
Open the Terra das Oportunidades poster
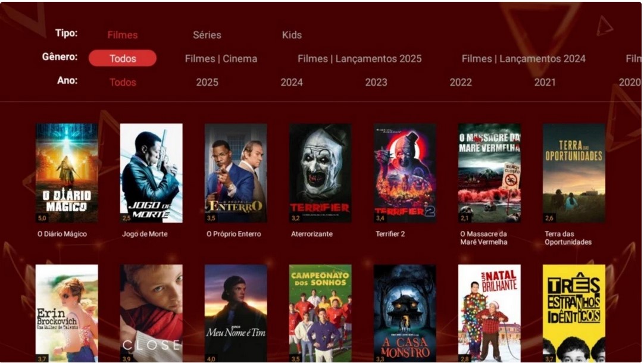[x=574, y=173]
